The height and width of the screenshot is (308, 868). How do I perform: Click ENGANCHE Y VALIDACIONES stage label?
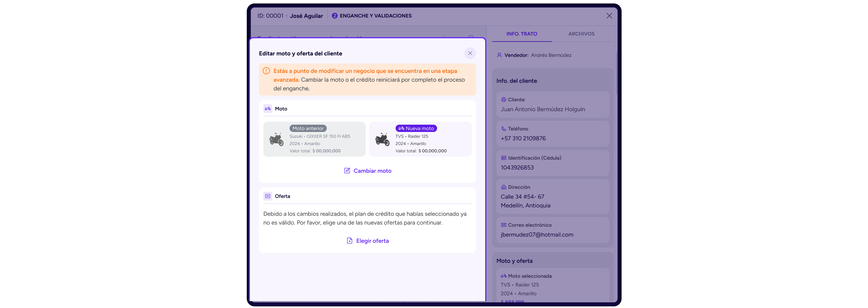click(x=376, y=16)
